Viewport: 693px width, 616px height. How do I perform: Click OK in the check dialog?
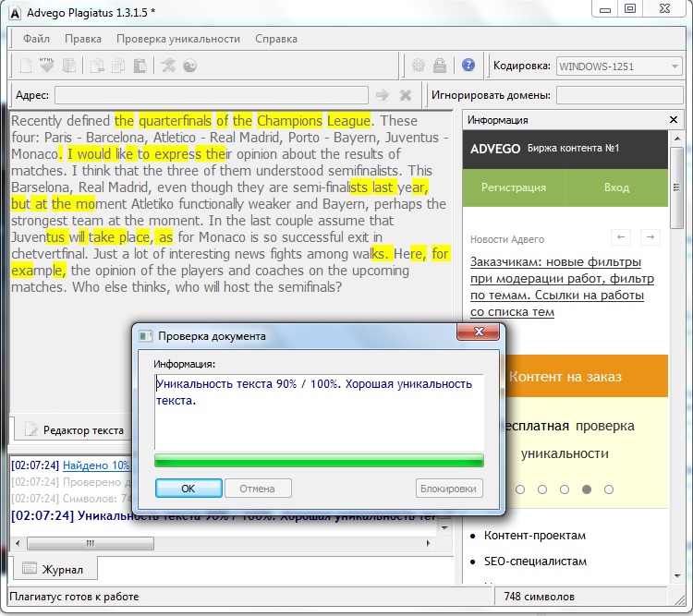(188, 489)
